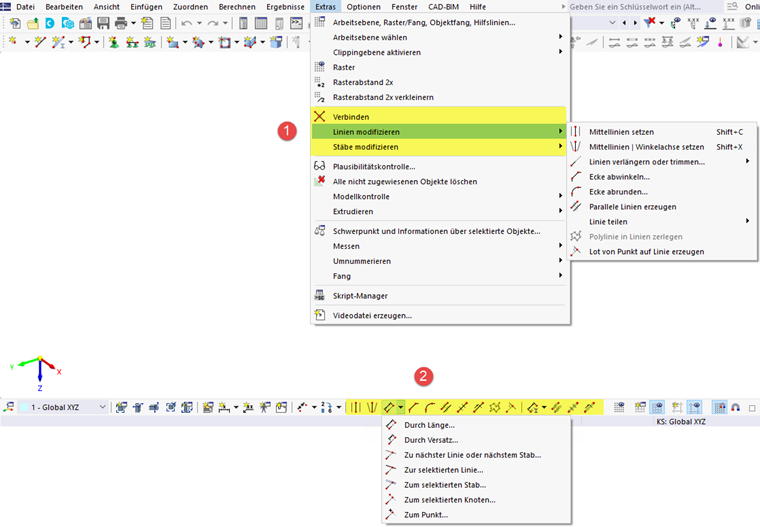Choose Durch Versatz... from dropdown list
This screenshot has height=527, width=760.
[476, 440]
